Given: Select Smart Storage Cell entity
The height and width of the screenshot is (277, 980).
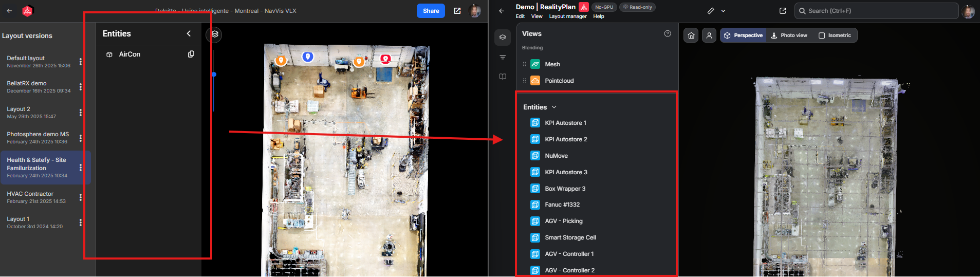Looking at the screenshot, I should (x=570, y=237).
